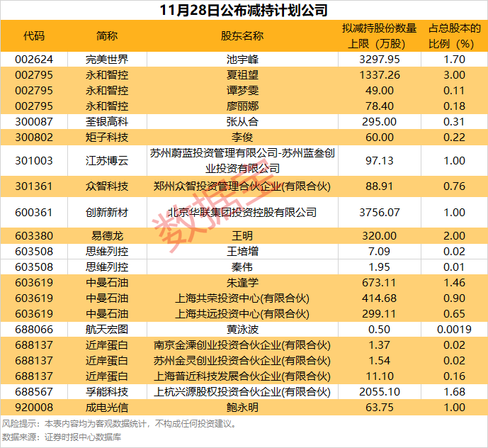Click the value 2055.10
The image size is (488, 448).
(x=379, y=391)
